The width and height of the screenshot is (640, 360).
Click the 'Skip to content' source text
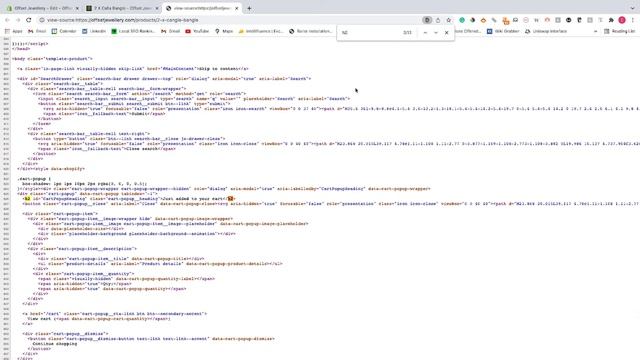pyautogui.click(x=218, y=69)
